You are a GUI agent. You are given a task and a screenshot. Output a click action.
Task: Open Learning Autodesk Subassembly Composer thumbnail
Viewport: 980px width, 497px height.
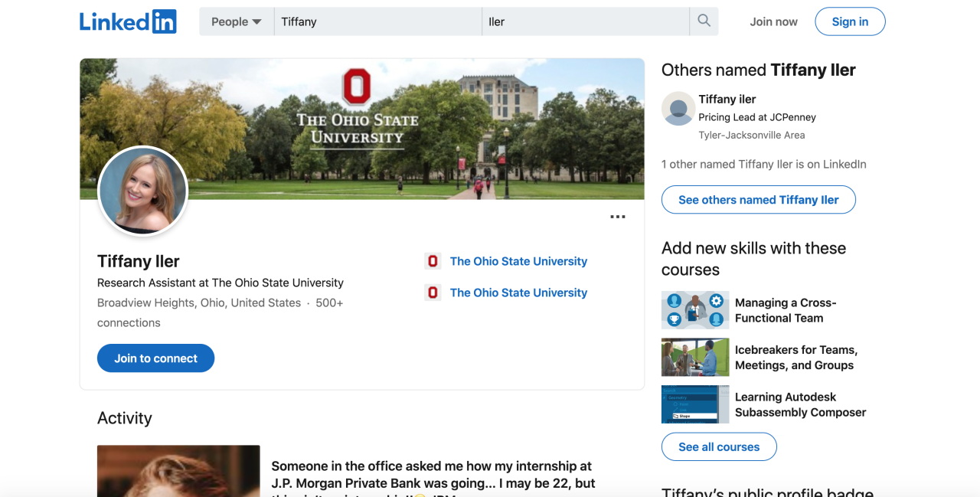tap(695, 404)
